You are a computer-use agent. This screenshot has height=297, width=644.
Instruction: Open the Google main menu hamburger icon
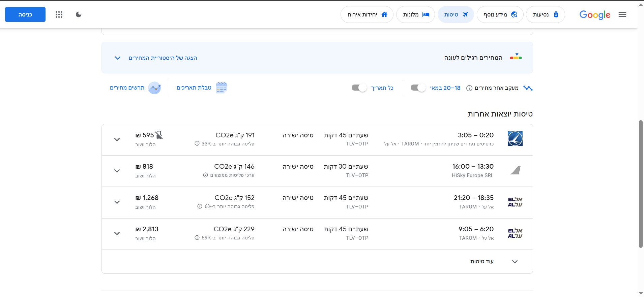tap(622, 14)
